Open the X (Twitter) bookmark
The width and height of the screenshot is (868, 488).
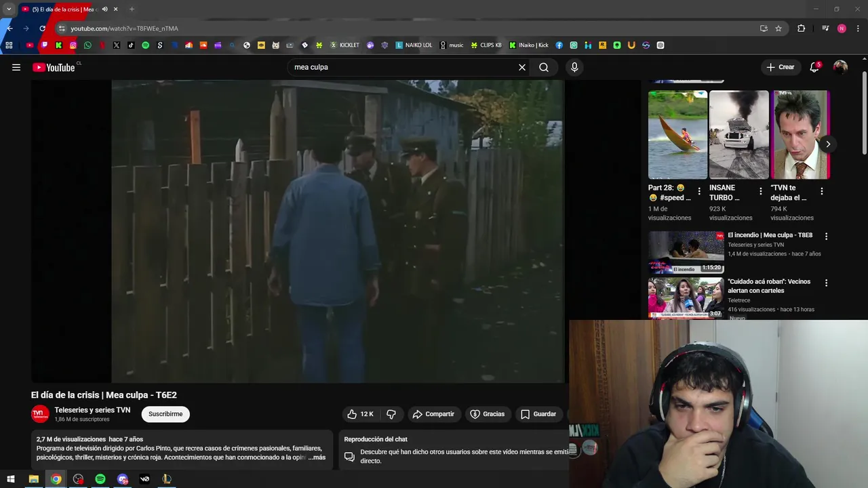(x=117, y=45)
